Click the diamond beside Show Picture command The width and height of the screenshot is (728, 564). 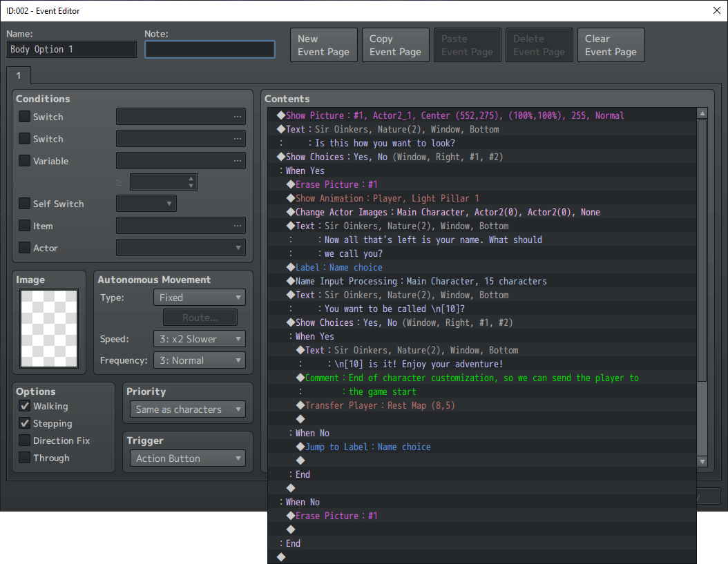click(x=281, y=115)
